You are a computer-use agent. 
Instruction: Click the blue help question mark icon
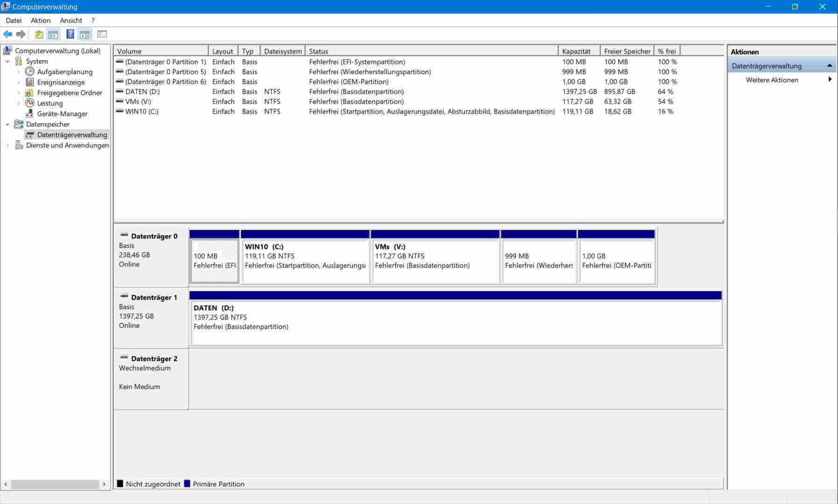tap(70, 34)
